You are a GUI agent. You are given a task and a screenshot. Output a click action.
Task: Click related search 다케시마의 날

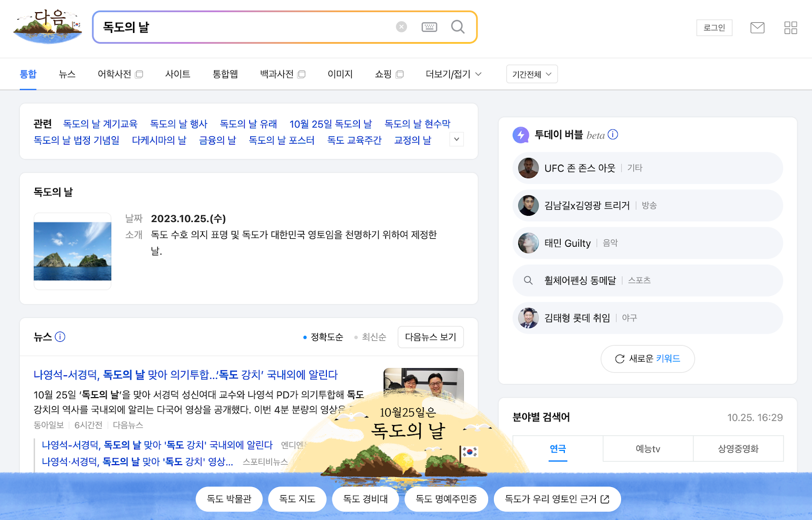tap(159, 140)
